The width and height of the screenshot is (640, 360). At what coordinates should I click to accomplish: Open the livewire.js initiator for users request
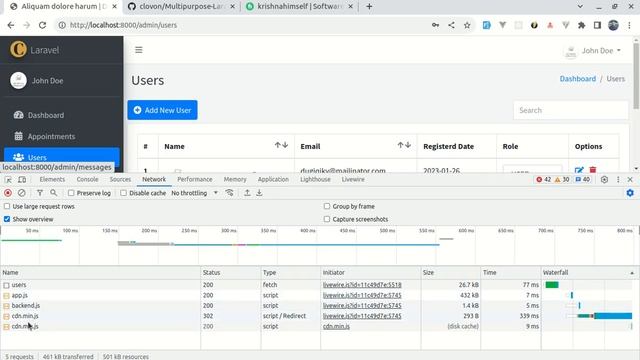click(362, 285)
